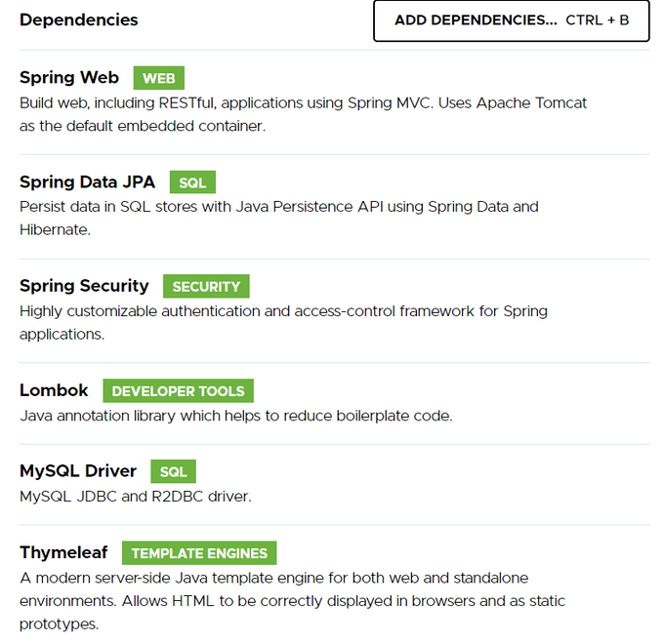Click the Dependencies section heading
This screenshot has height=644, width=664.
point(79,20)
